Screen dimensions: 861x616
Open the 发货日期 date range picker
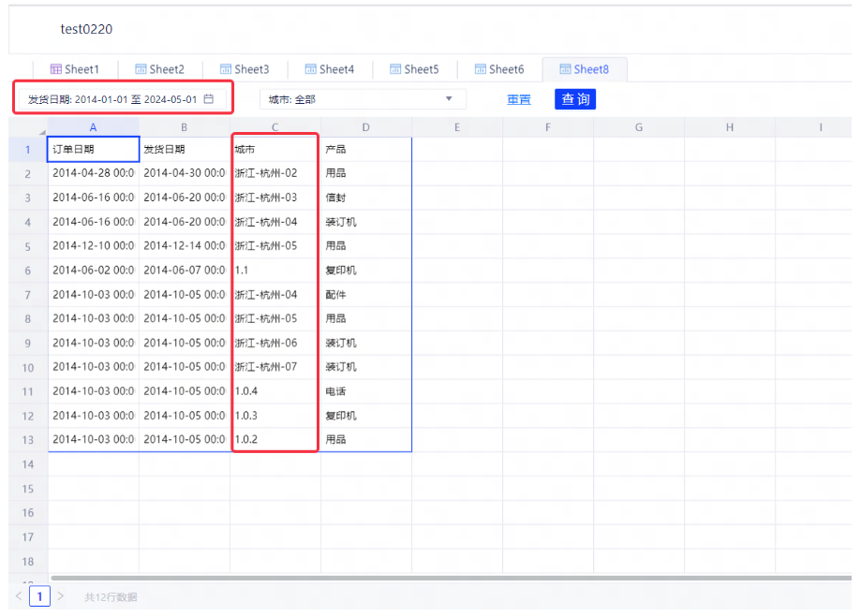112,99
